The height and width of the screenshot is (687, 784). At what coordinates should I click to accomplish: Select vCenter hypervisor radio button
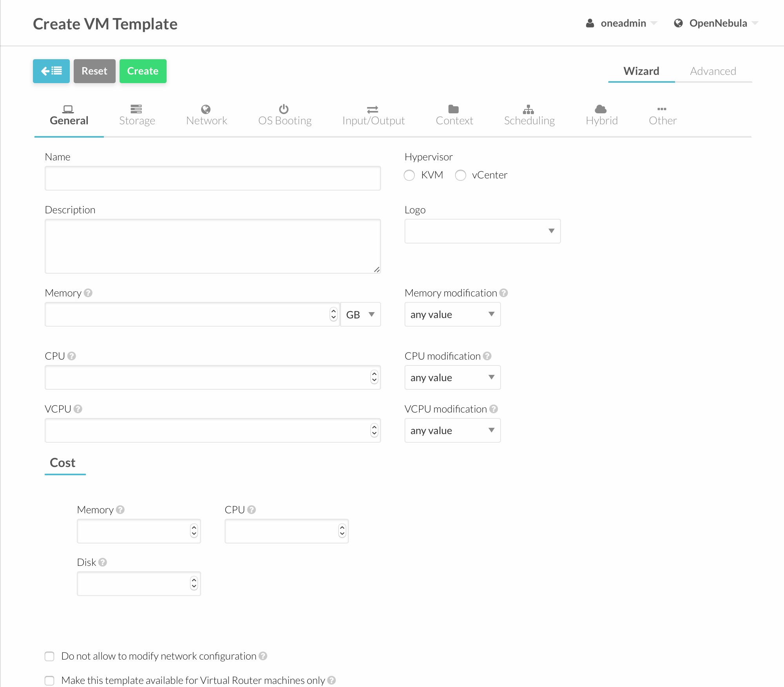click(460, 175)
